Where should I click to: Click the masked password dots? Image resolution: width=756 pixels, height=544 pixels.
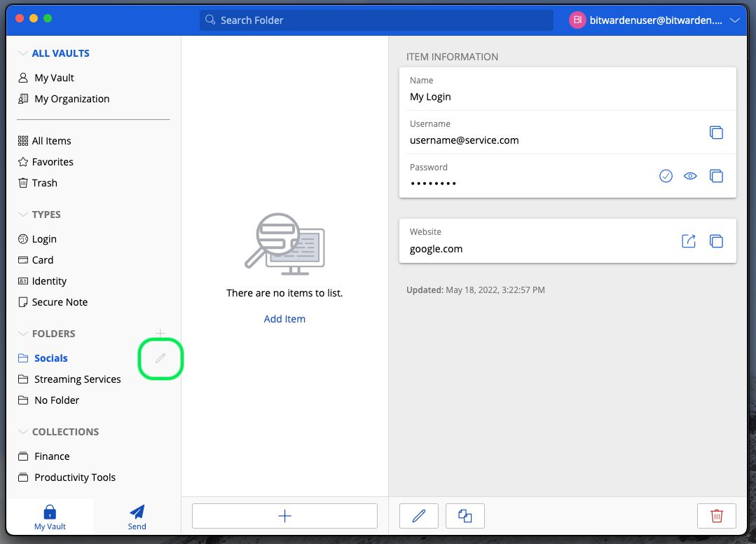[x=433, y=183]
